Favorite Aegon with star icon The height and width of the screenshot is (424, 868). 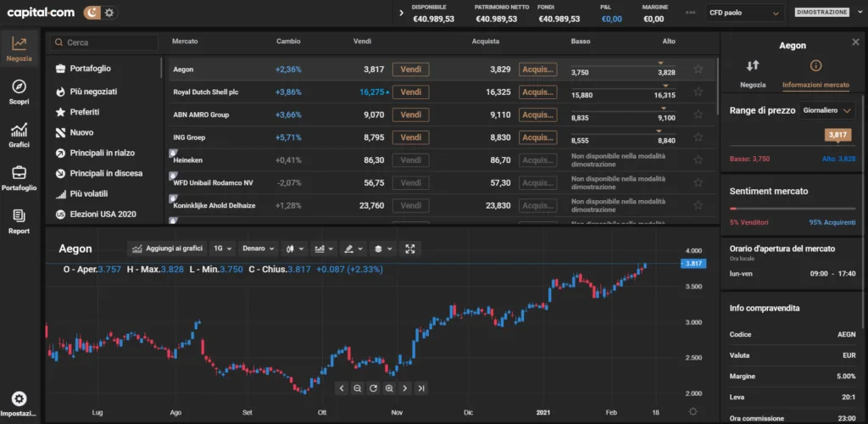[698, 70]
